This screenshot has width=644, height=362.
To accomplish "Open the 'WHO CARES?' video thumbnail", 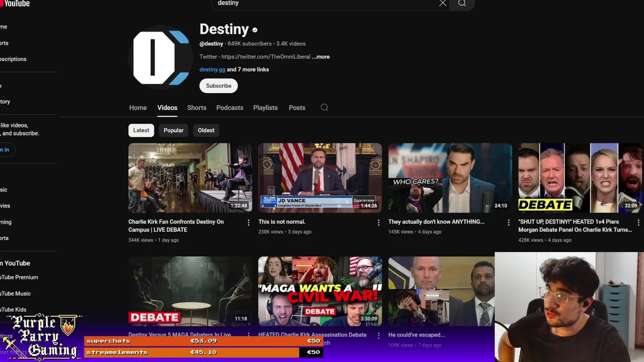I will point(450,178).
